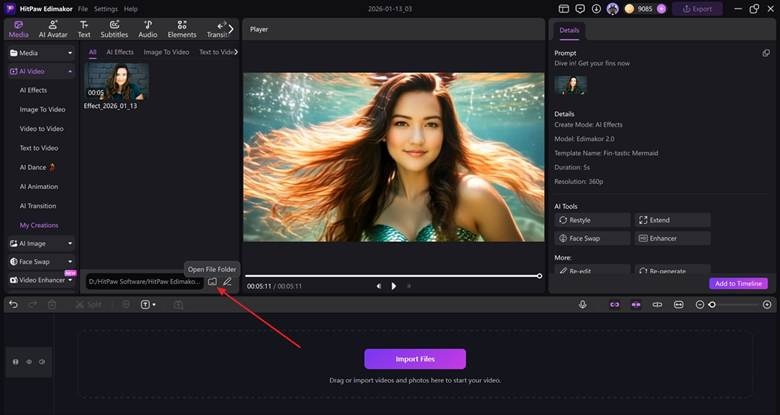Click the Play button in player
Image resolution: width=780 pixels, height=415 pixels.
393,286
